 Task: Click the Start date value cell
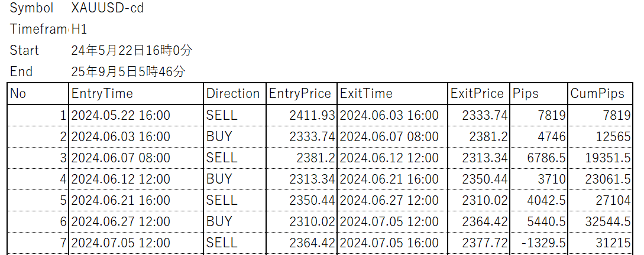coord(131,51)
